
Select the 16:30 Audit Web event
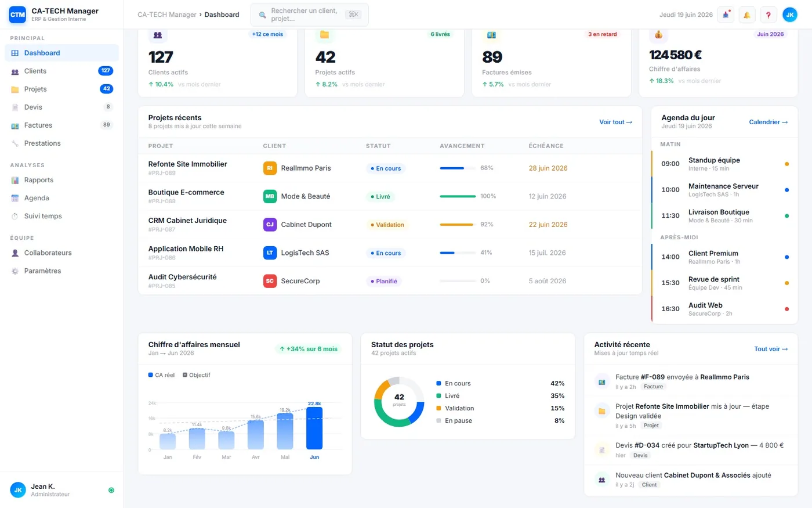(x=724, y=309)
